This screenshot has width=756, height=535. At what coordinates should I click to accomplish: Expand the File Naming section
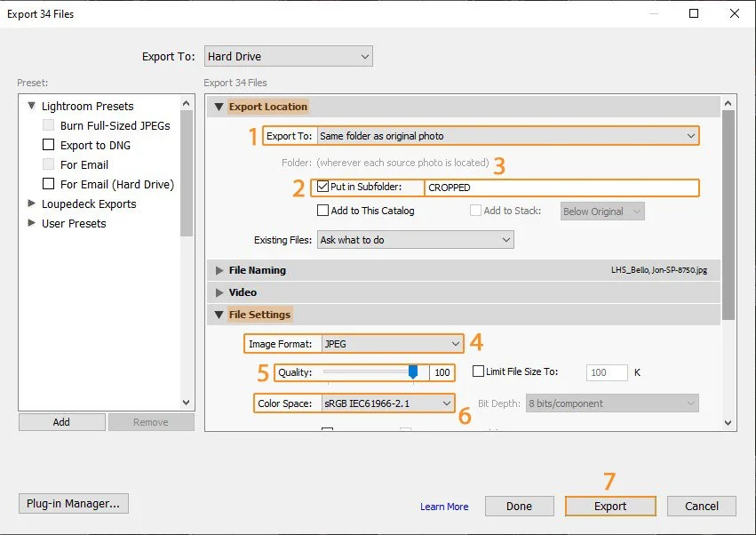point(219,270)
